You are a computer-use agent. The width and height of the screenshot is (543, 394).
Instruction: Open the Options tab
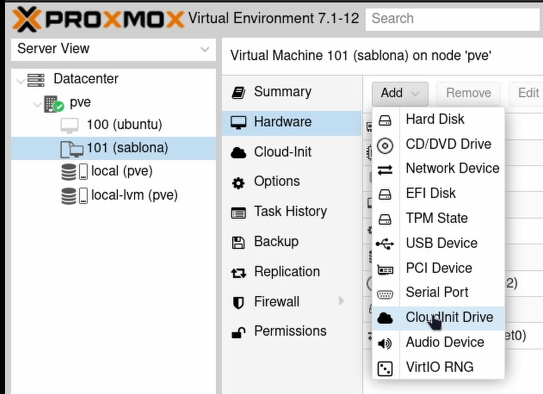(292, 182)
